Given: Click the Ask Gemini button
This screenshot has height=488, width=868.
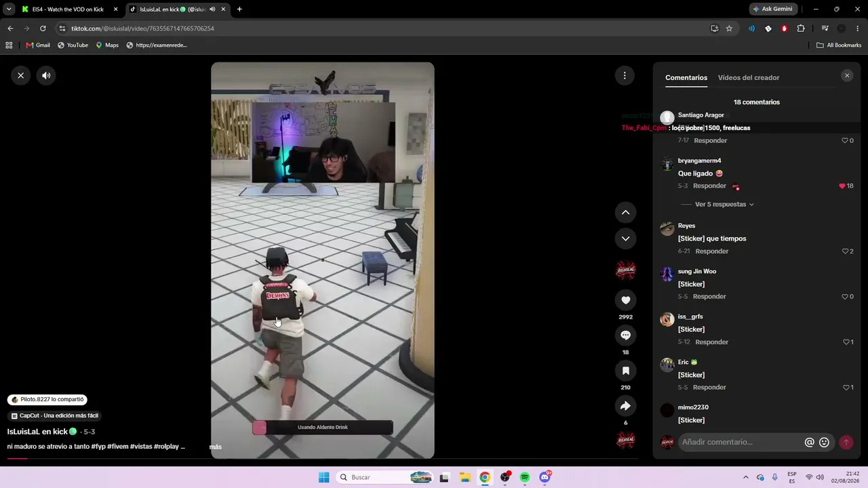Looking at the screenshot, I should [x=772, y=9].
